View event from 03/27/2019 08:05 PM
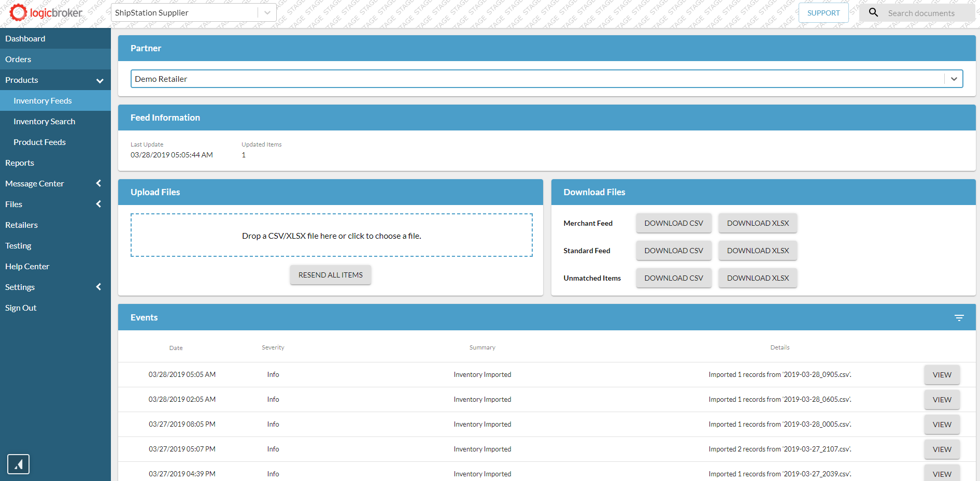This screenshot has height=481, width=980. (942, 425)
